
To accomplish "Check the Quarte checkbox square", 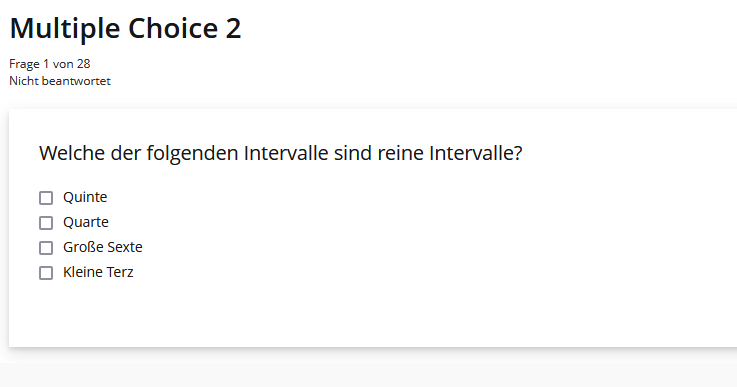I will coord(46,223).
